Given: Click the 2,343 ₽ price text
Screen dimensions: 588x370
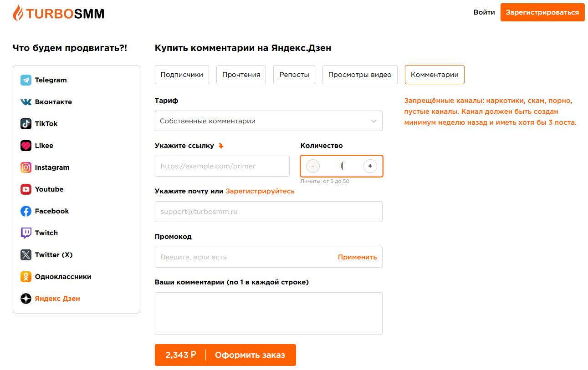Looking at the screenshot, I should click(181, 355).
